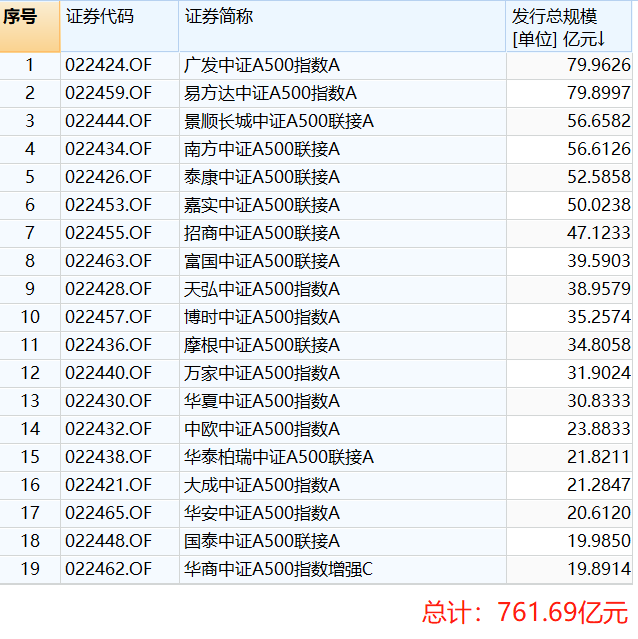Select value 19.9850
This screenshot has width=638, height=639.
coord(569,541)
